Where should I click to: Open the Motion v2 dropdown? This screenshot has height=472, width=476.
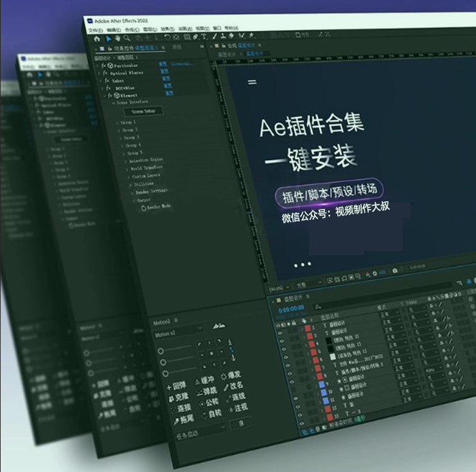(178, 332)
